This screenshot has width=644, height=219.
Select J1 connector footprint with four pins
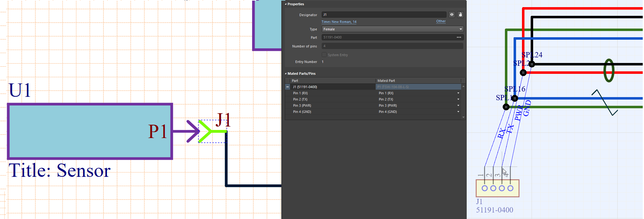(x=497, y=188)
